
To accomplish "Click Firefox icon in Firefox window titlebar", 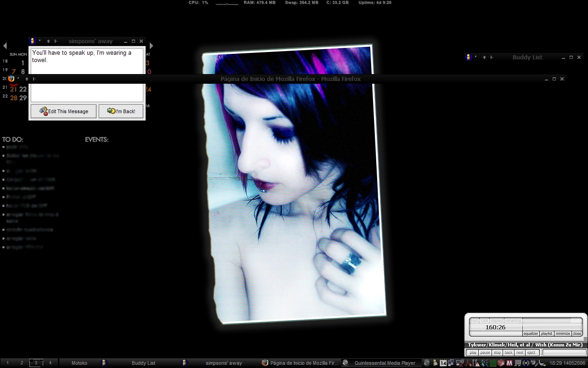I will click(11, 79).
